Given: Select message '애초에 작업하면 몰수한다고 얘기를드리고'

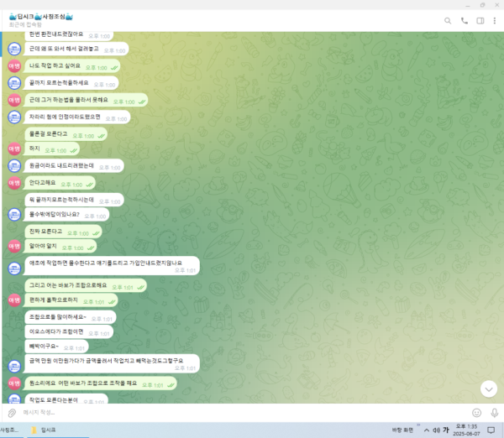Looking at the screenshot, I should click(113, 266).
